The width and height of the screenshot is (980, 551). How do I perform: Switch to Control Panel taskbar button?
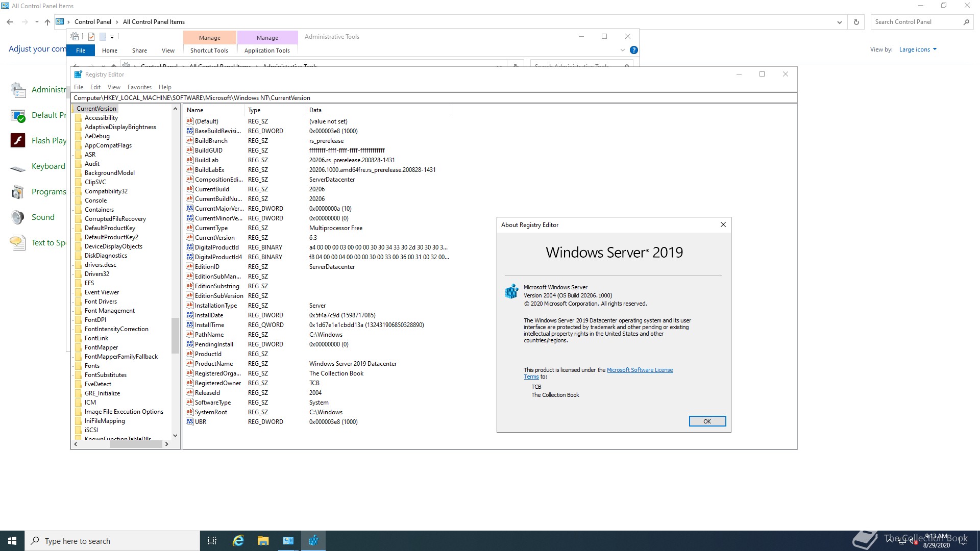point(288,541)
